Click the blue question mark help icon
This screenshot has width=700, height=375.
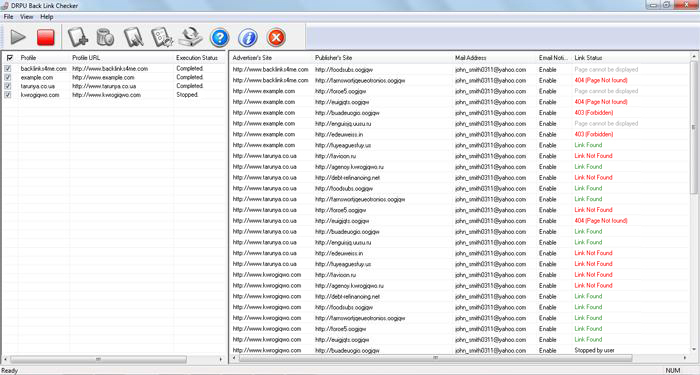point(219,38)
